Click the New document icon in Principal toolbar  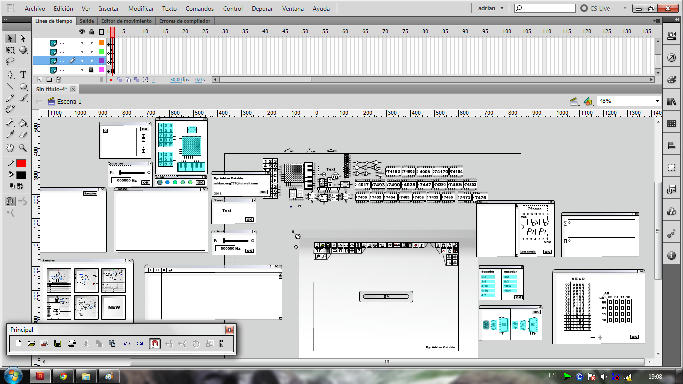18,344
